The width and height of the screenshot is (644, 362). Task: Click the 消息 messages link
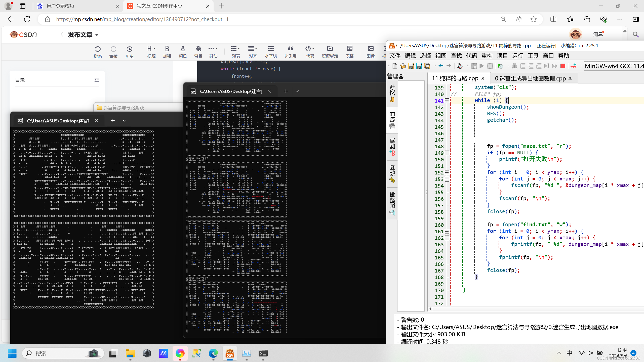598,34
